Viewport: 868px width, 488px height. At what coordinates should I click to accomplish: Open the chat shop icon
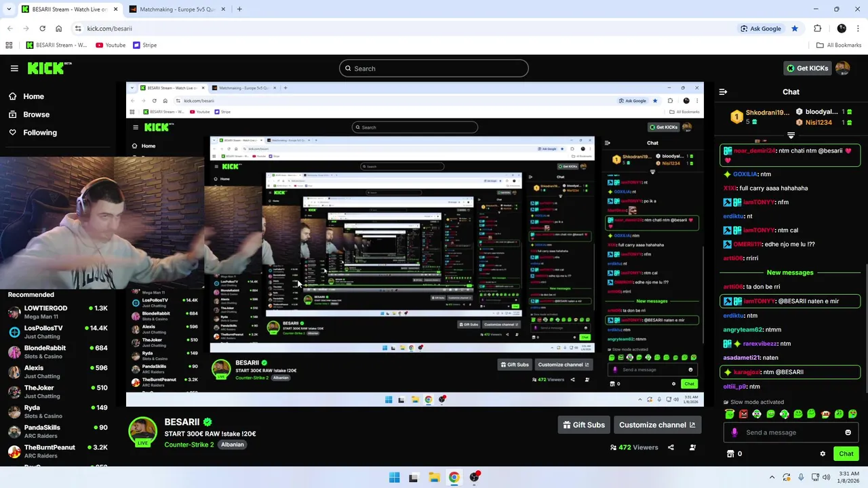click(730, 454)
